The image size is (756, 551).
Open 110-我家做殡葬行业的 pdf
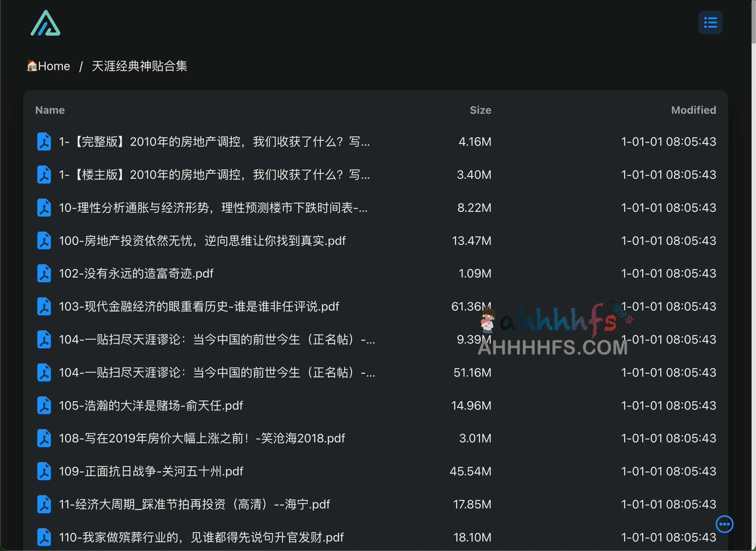tap(202, 537)
